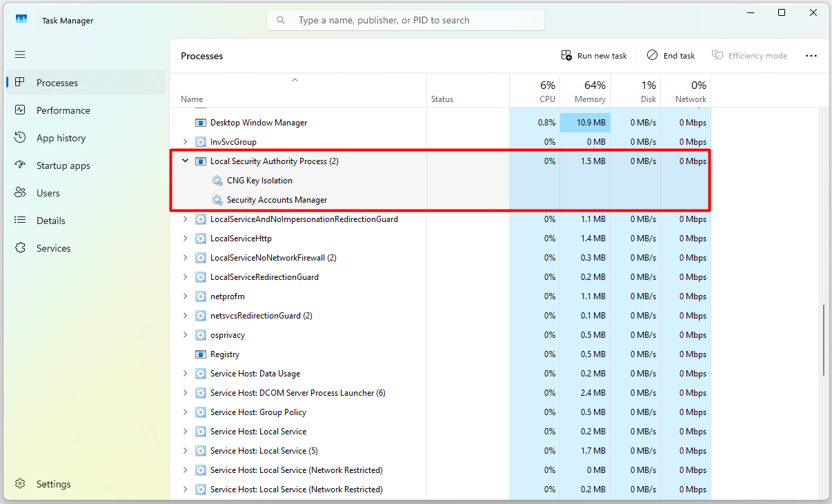The height and width of the screenshot is (504, 832).
Task: Expand netsvcsRedirectionGuard (2) group
Action: point(185,315)
